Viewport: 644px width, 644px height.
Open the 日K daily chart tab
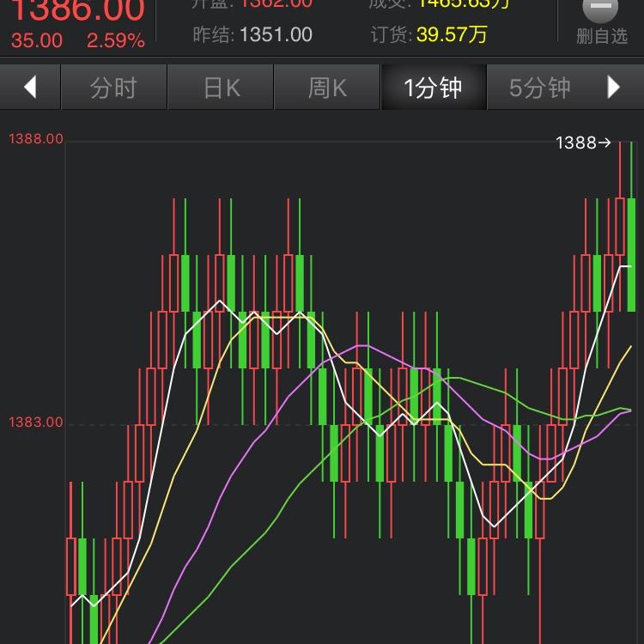221,88
